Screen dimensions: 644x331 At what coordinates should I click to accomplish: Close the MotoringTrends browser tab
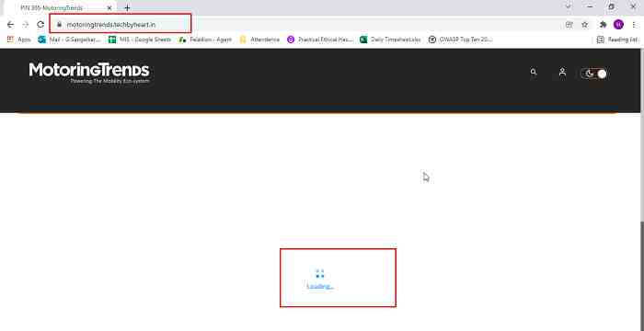tap(109, 7)
